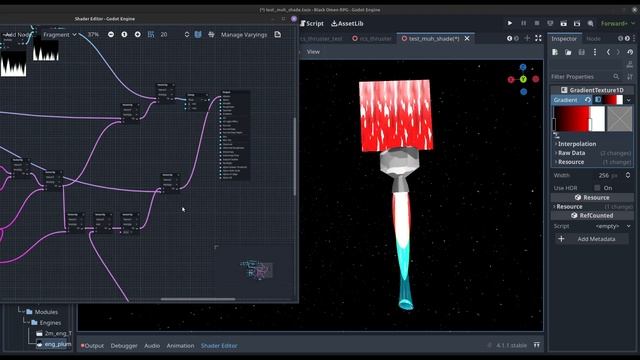Adjust the Width stepper arrows
This screenshot has width=640, height=360.
(628, 175)
